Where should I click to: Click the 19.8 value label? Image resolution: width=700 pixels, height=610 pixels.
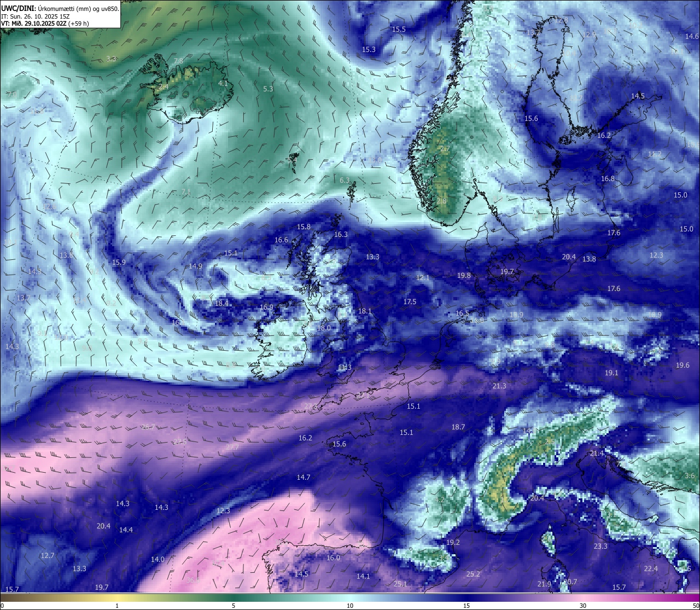[464, 275]
